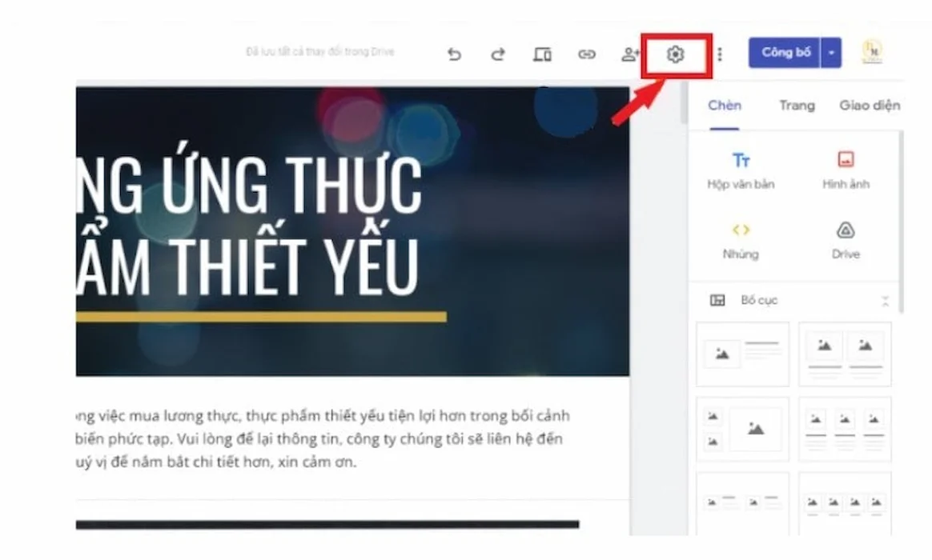Switch to the Trang tab
Image resolution: width=932 pixels, height=560 pixels.
coord(797,106)
